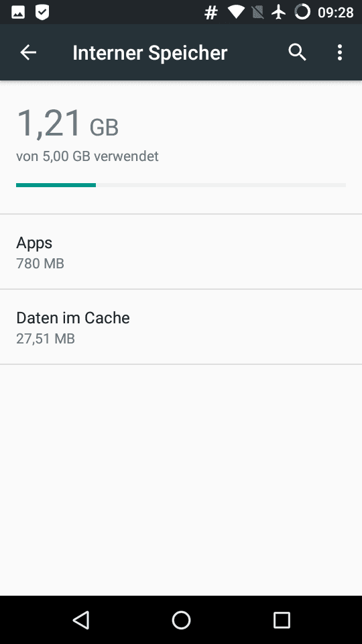
Task: Open recent apps square button
Action: click(x=282, y=620)
